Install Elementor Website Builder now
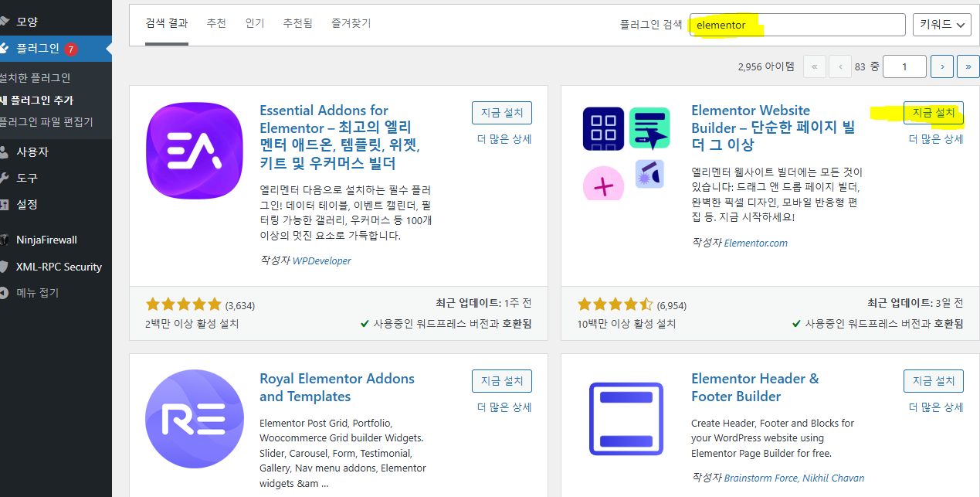Image resolution: width=980 pixels, height=497 pixels. (x=934, y=113)
